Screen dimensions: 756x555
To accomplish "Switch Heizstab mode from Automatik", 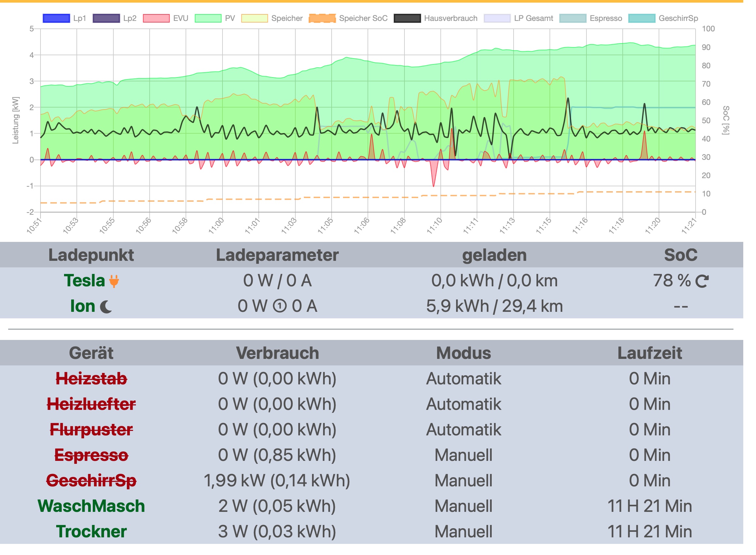I will click(x=464, y=378).
